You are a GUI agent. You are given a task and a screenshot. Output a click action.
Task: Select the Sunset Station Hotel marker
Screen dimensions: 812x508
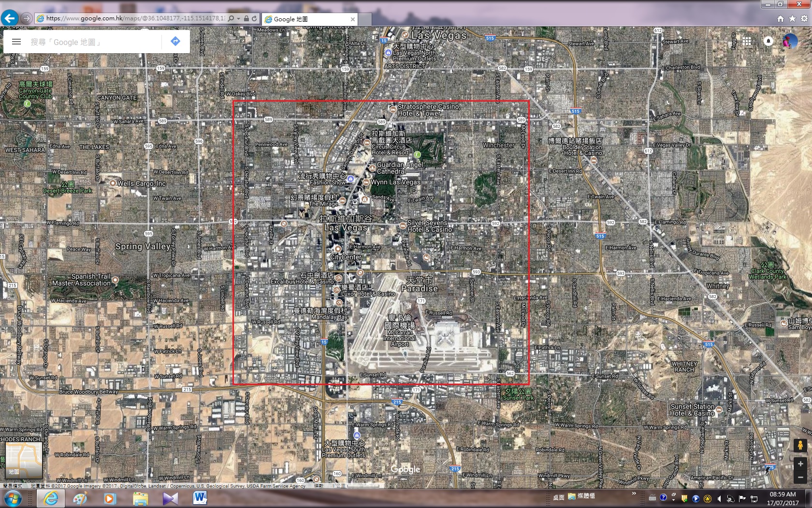719,410
